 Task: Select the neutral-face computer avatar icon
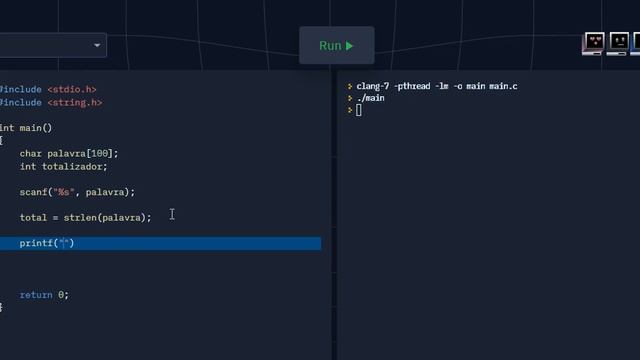point(618,43)
